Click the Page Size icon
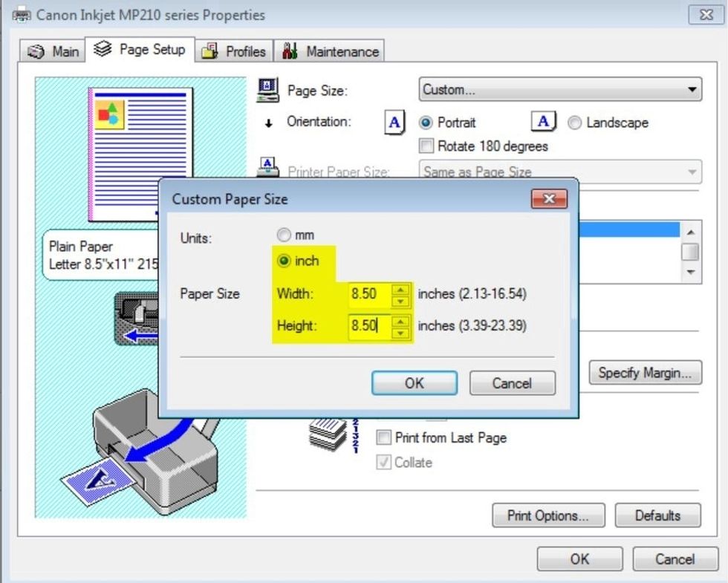This screenshot has width=728, height=583. pyautogui.click(x=267, y=90)
